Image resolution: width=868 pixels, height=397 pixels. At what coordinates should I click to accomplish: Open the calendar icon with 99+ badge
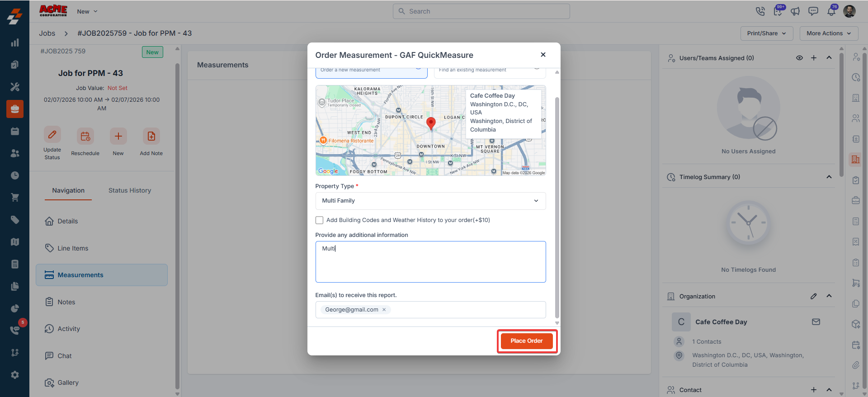pyautogui.click(x=778, y=11)
